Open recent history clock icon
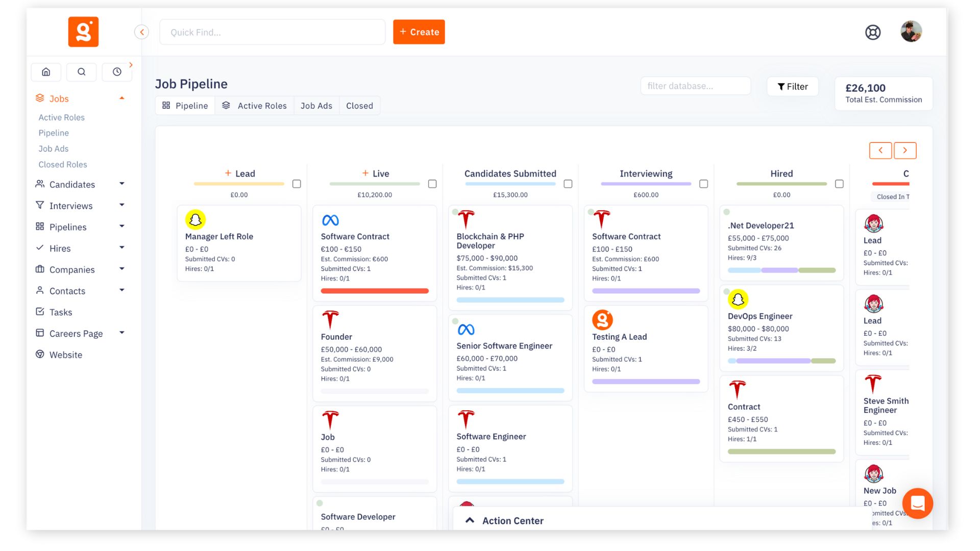The height and width of the screenshot is (551, 980). [x=117, y=72]
